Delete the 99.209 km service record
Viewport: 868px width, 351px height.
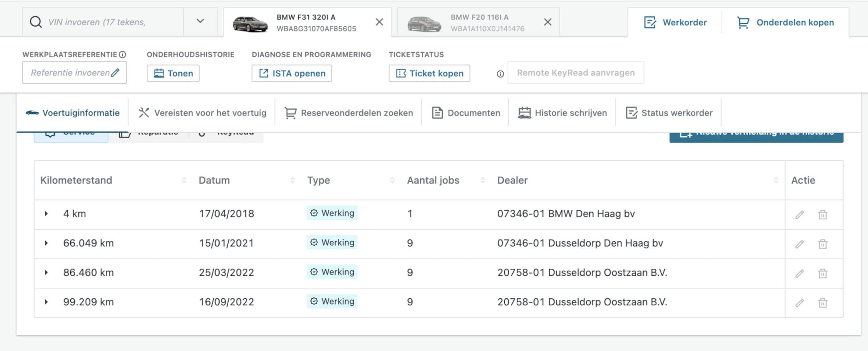point(823,303)
